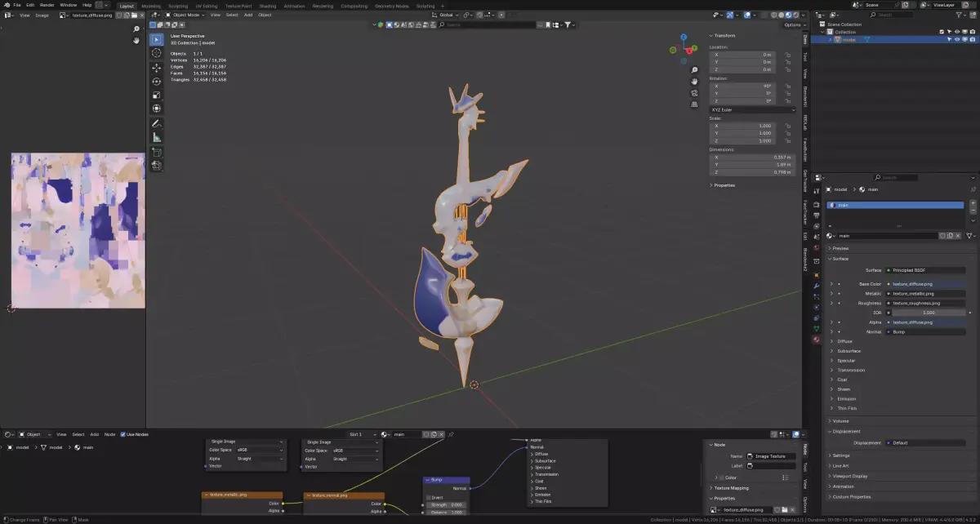
Task: Open the Options dropdown in viewport
Action: (x=794, y=24)
